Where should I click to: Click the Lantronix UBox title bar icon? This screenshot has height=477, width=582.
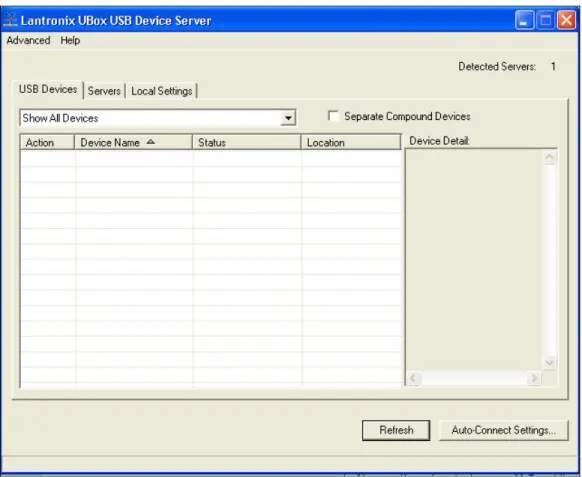(10, 20)
